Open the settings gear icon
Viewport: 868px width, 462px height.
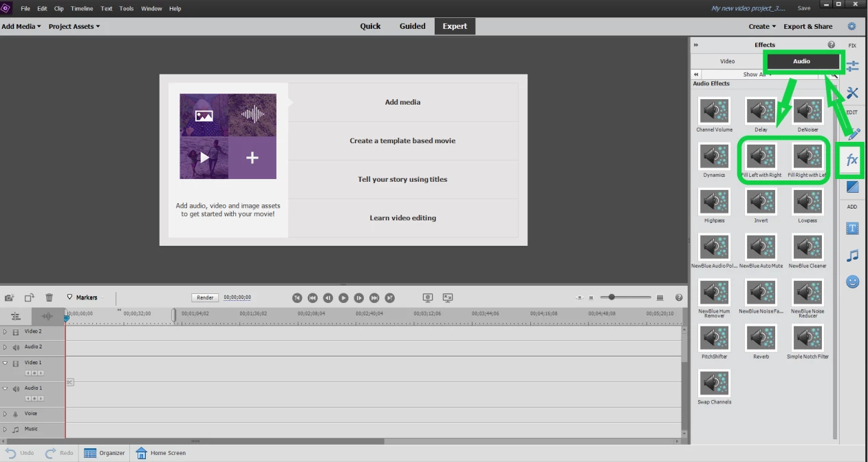(x=851, y=26)
